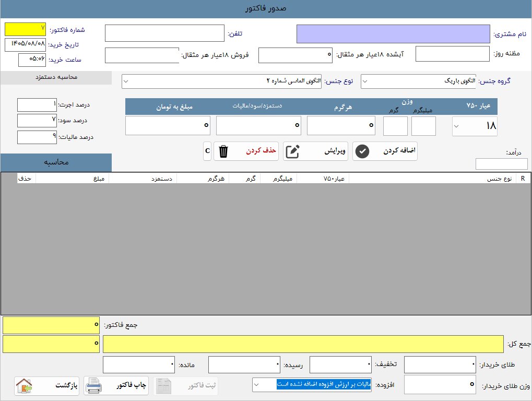Click the wide جمع کل text field
Image resolution: width=532 pixels, height=401 pixels.
(303, 344)
